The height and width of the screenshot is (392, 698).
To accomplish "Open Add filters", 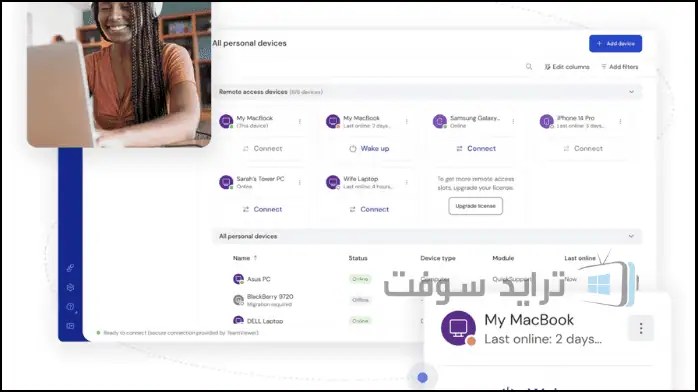I will click(x=620, y=67).
